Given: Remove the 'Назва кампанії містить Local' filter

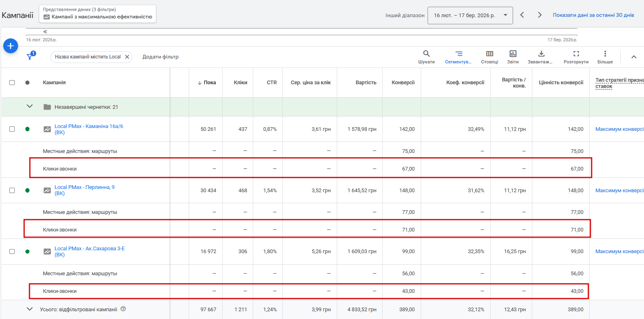Looking at the screenshot, I should (x=127, y=57).
